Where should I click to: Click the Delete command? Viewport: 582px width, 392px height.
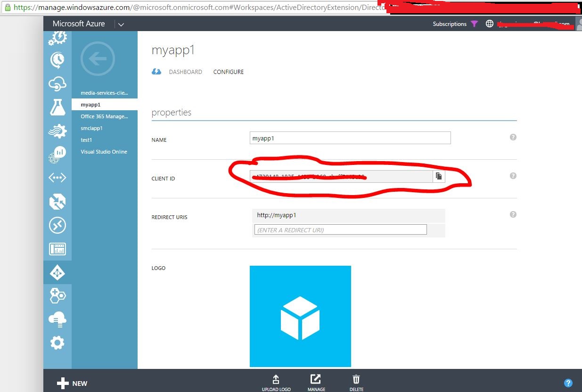click(356, 383)
